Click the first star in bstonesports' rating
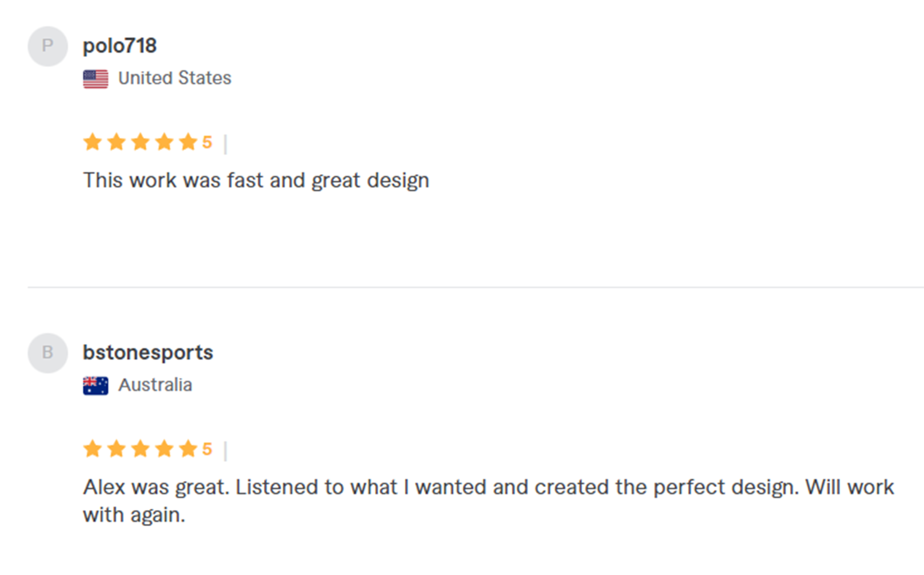The image size is (924, 575). tap(93, 449)
